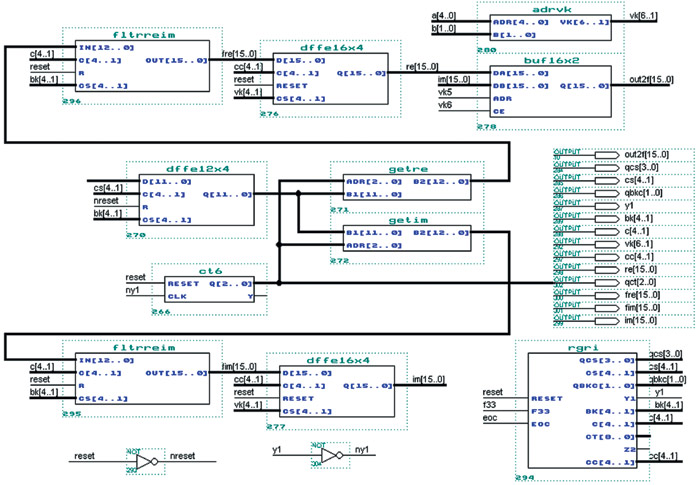The image size is (700, 485).
Task: Select the getre block
Action: click(407, 187)
